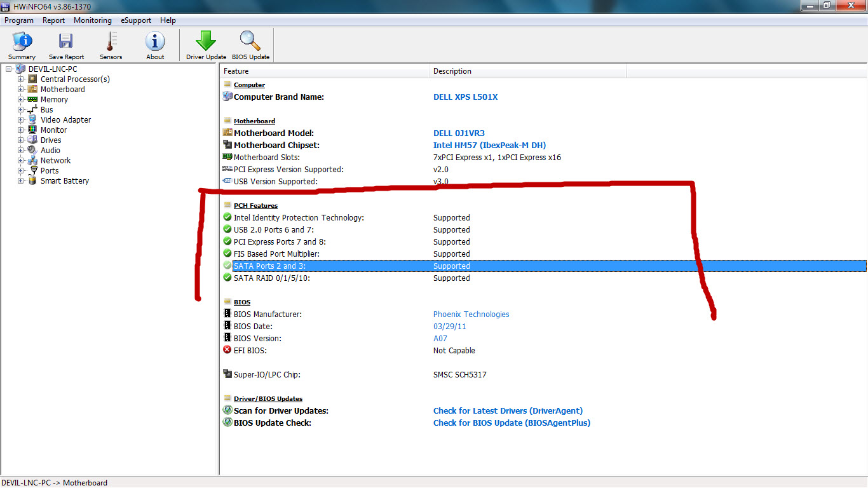Expand the Memory tree node
Screen dimensions: 868x488
click(x=21, y=99)
